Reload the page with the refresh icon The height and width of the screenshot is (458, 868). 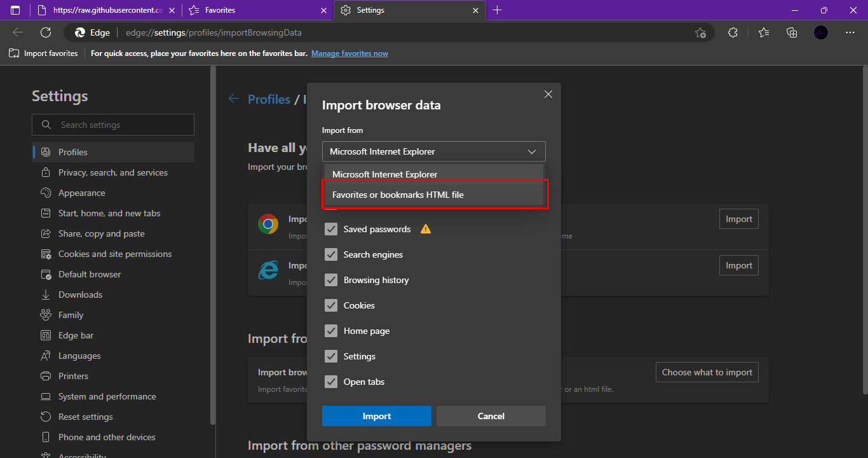tap(46, 32)
